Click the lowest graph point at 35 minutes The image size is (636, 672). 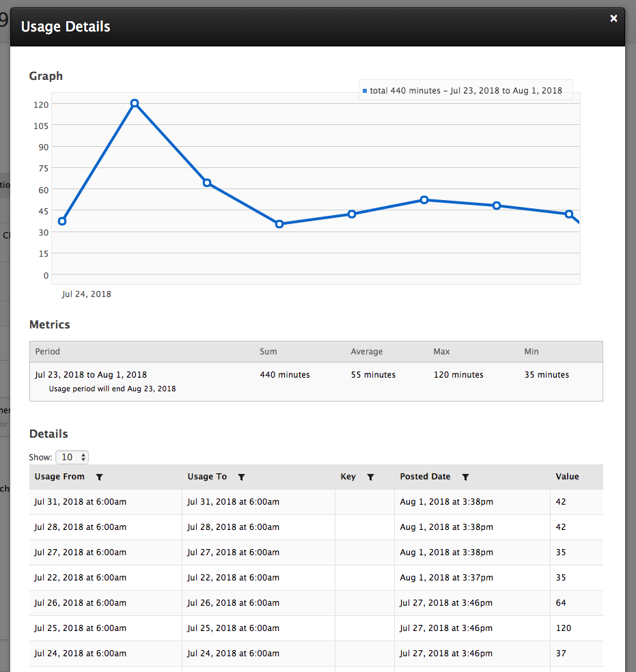tap(279, 224)
